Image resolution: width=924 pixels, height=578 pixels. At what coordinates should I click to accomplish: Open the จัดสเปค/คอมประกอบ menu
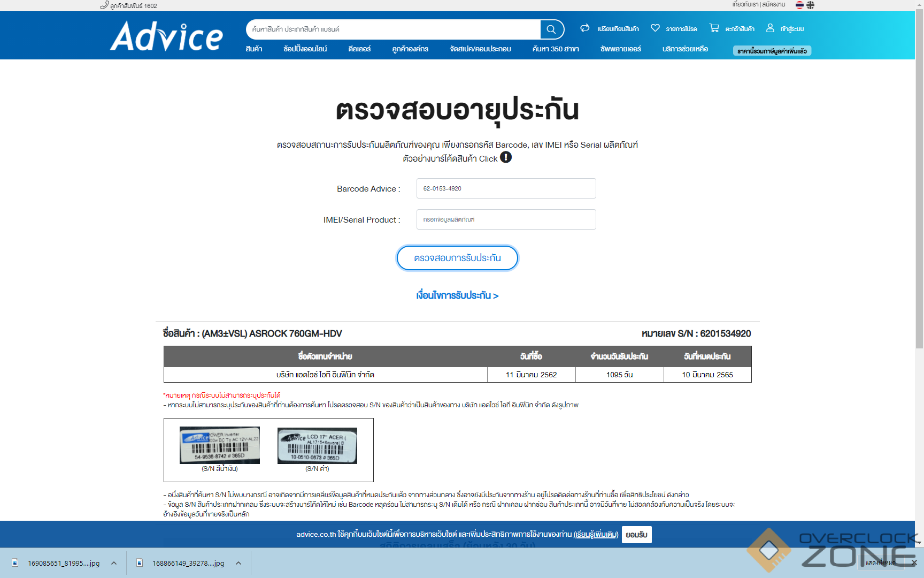[x=480, y=49]
